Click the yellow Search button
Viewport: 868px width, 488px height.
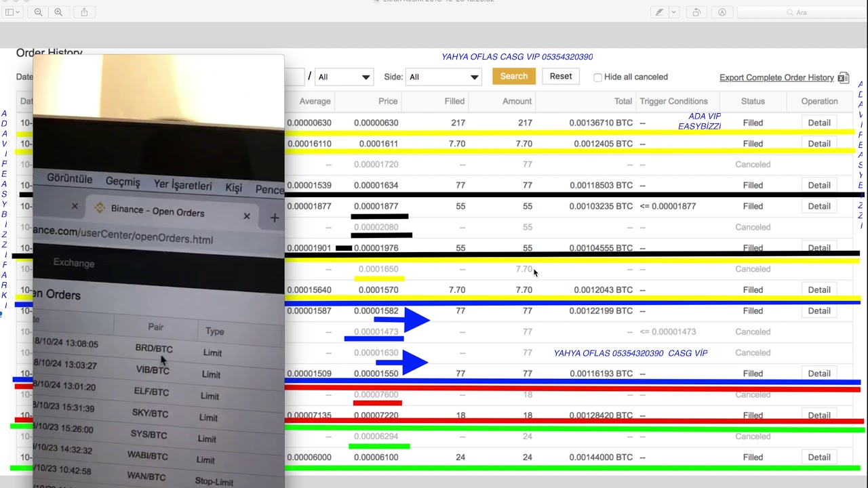[x=514, y=77]
